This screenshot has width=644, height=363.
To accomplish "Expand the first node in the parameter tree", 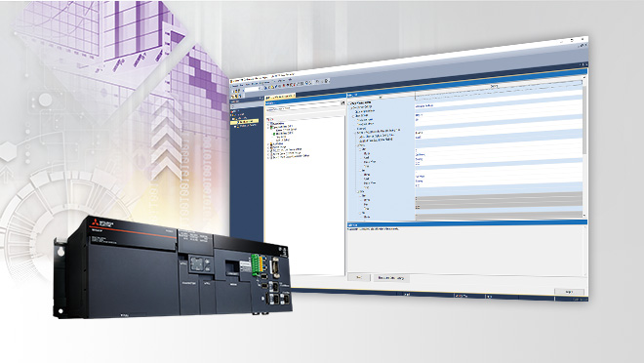I will tap(268, 123).
